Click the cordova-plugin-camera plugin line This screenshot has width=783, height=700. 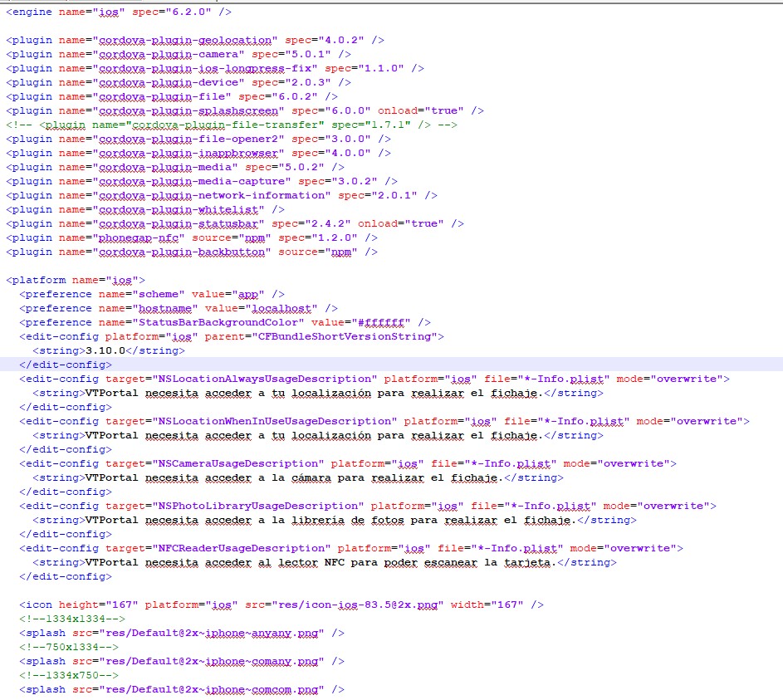pos(179,54)
